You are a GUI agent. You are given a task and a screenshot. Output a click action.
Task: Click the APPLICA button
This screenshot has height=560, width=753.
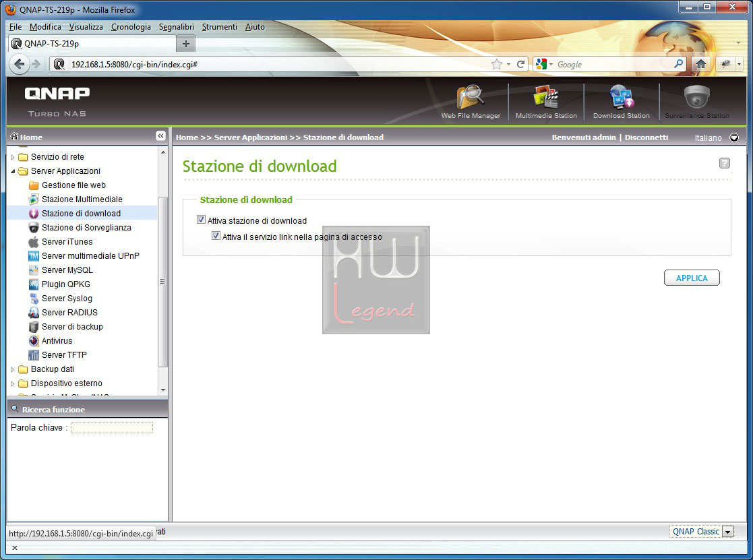coord(692,278)
